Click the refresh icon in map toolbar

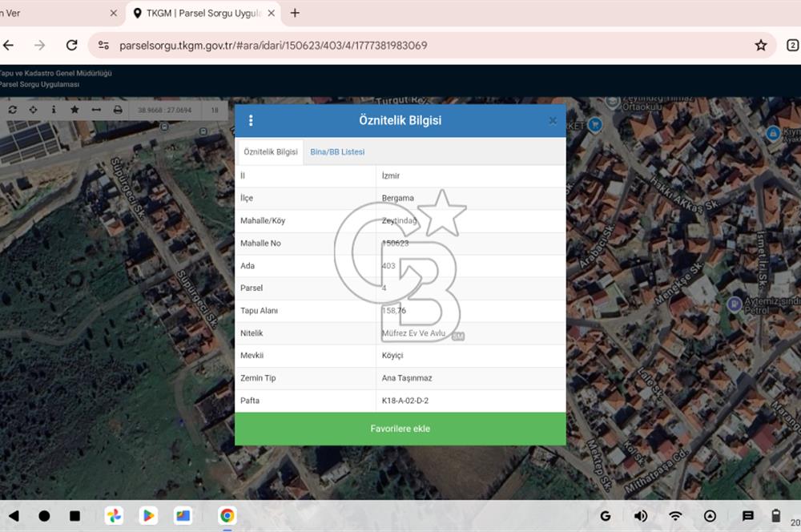pos(13,110)
